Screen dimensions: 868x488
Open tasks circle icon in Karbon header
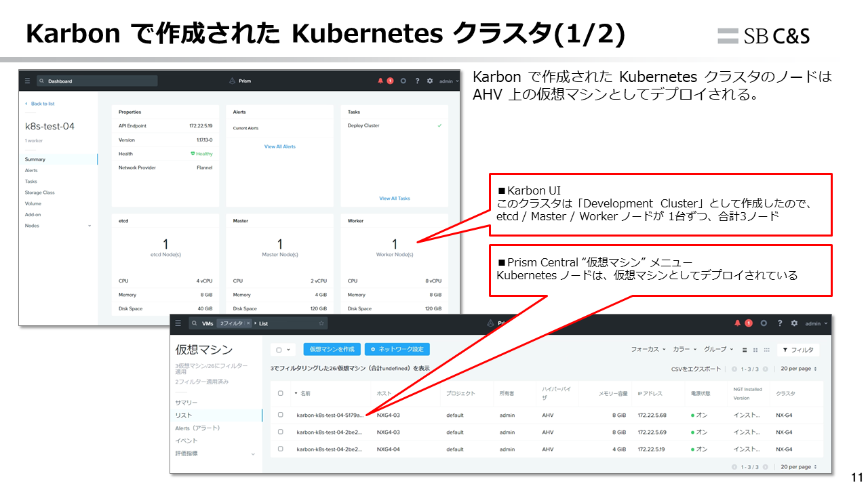tap(403, 81)
